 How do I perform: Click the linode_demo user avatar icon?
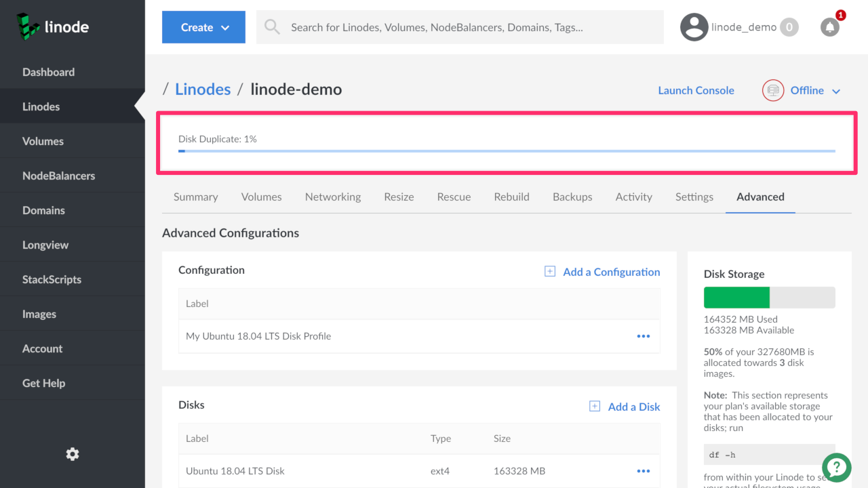[x=694, y=27]
